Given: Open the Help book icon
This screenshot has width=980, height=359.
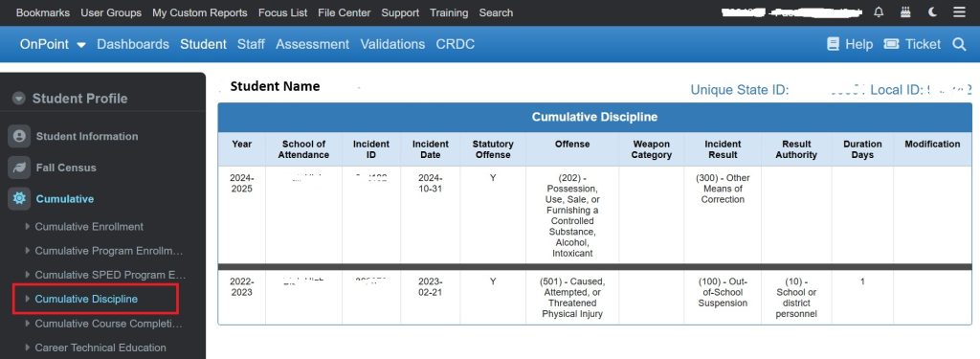Looking at the screenshot, I should [833, 44].
